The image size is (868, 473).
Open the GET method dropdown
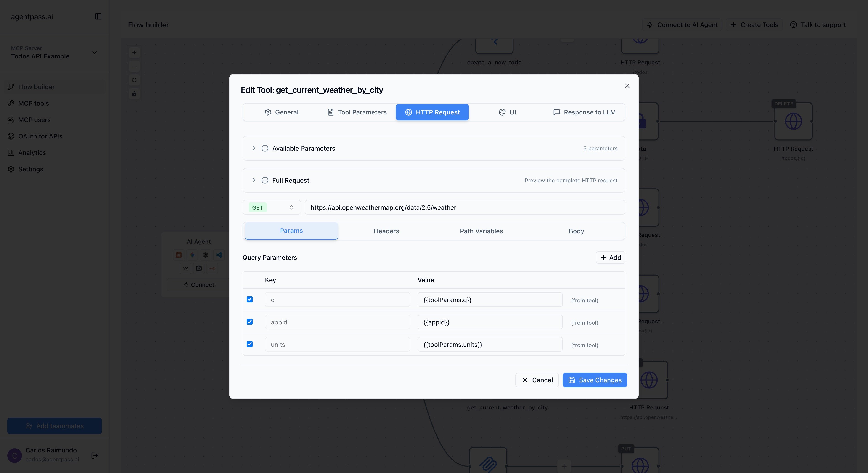pyautogui.click(x=272, y=207)
